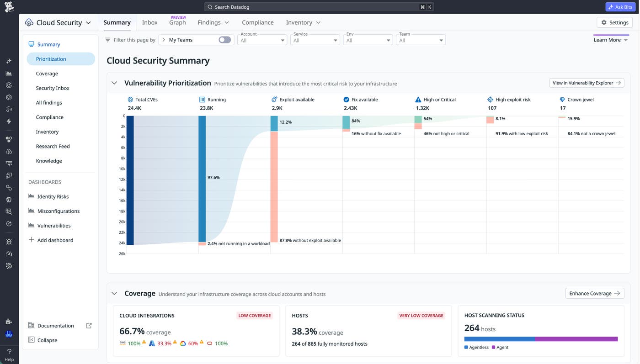Click the High or Critical warning triangle icon

[x=418, y=100]
